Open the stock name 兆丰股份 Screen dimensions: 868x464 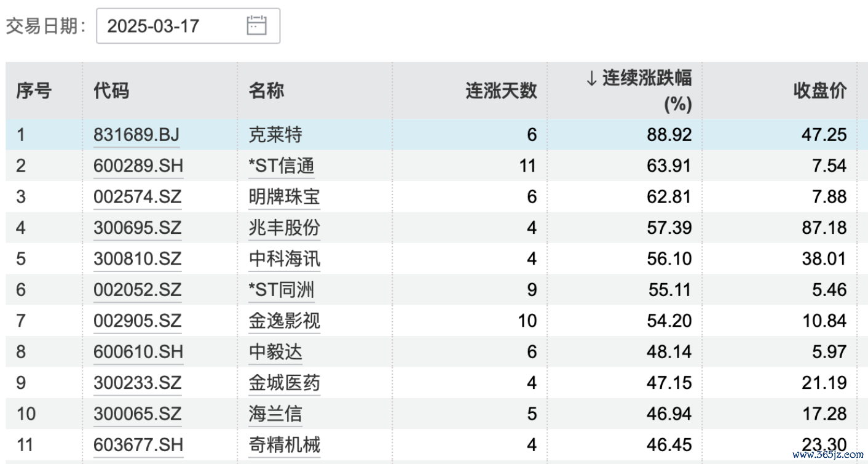click(284, 228)
